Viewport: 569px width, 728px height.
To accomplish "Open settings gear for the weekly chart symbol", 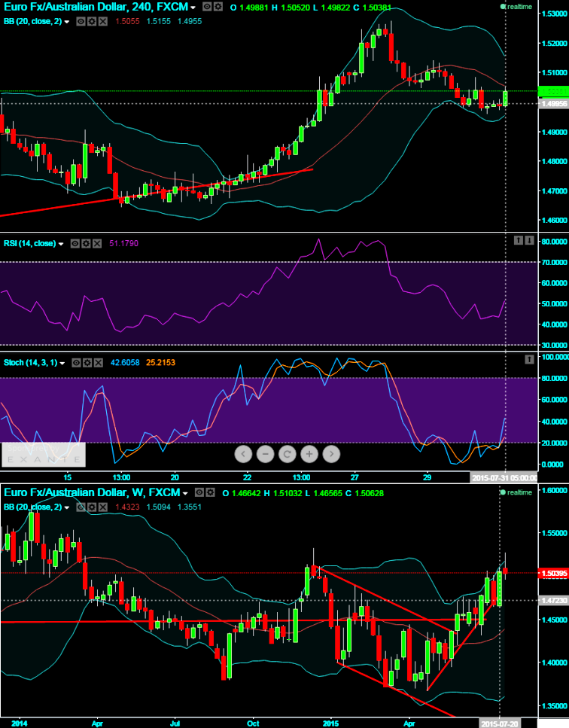I will 210,492.
